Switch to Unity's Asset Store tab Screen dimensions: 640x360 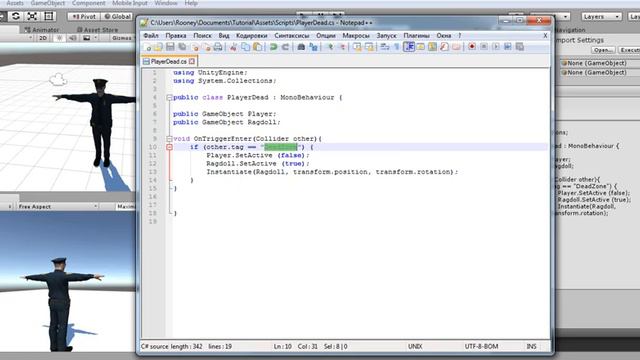pyautogui.click(x=97, y=30)
